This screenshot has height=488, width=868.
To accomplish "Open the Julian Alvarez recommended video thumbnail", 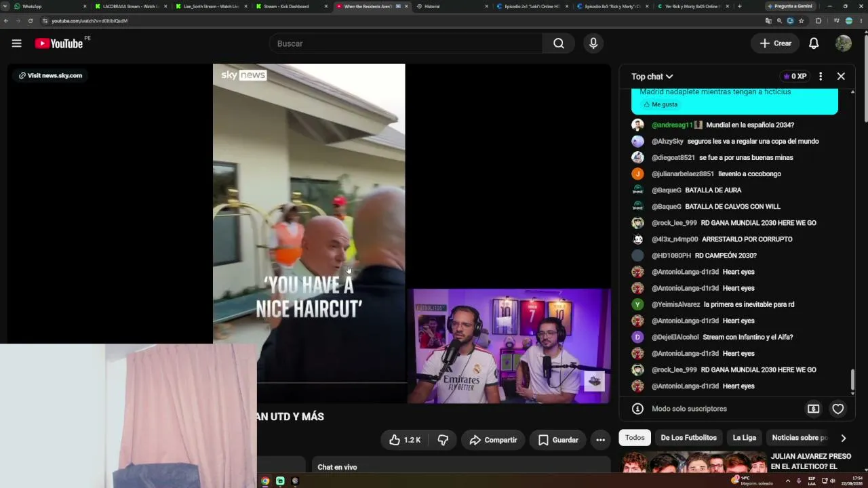I will (x=692, y=463).
